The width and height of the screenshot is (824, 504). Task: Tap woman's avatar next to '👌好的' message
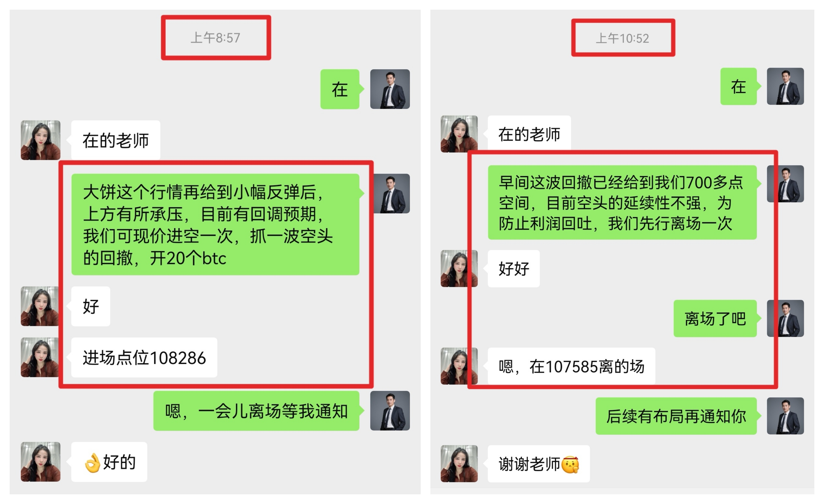click(x=40, y=462)
